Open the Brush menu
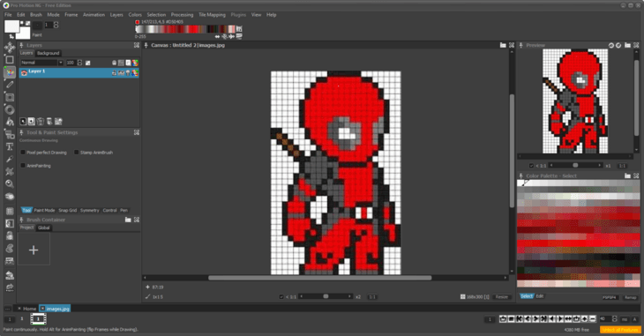Image resolution: width=644 pixels, height=336 pixels. tap(36, 15)
